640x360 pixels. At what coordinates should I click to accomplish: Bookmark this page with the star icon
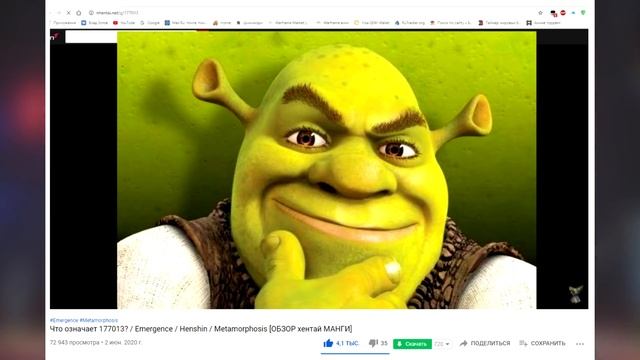[540, 13]
